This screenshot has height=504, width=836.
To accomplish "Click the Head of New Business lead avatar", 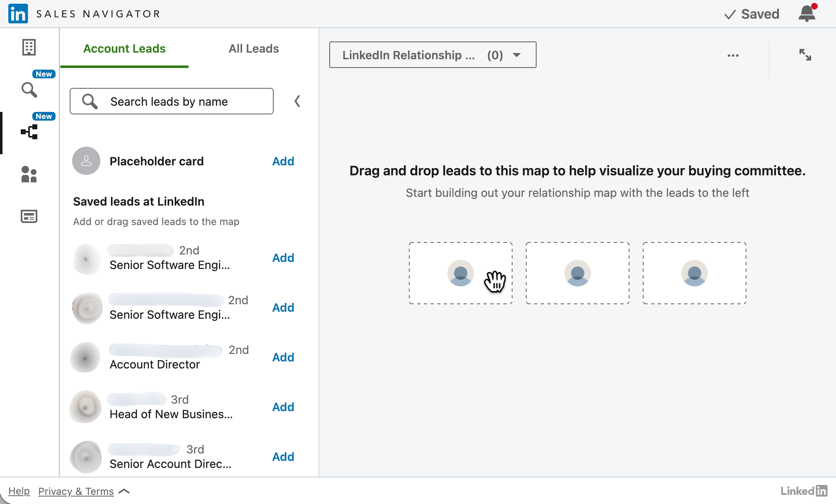I will [86, 407].
